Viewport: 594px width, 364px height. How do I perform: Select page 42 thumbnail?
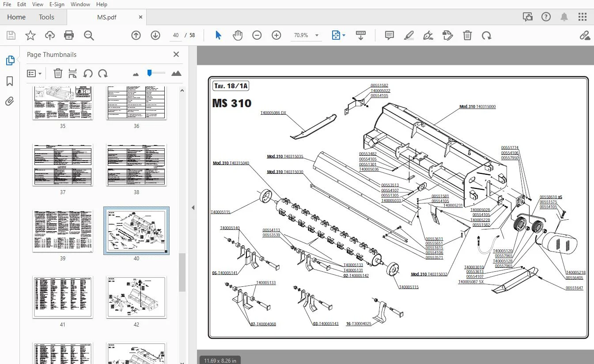click(x=136, y=297)
